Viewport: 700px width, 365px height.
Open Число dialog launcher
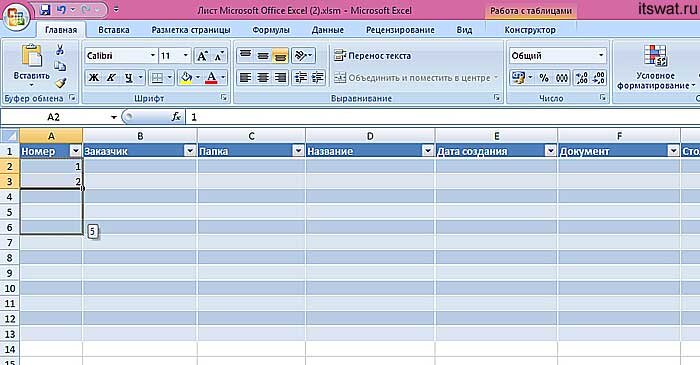click(x=603, y=98)
